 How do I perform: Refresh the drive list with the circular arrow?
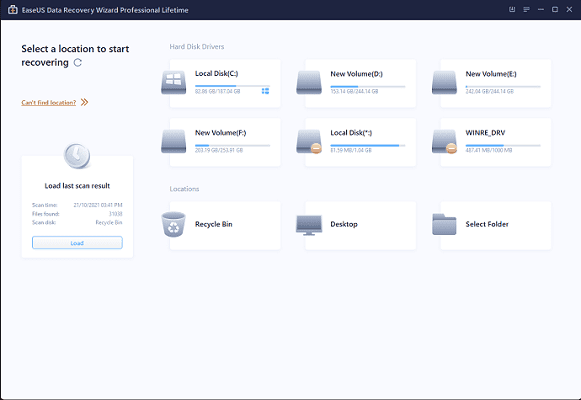pyautogui.click(x=78, y=63)
